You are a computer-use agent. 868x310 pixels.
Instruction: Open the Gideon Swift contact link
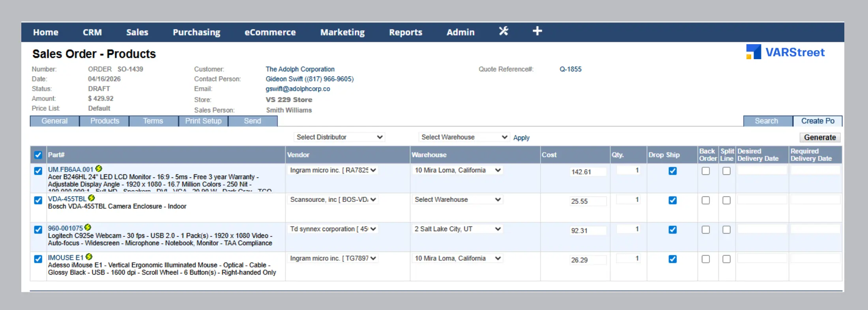(x=310, y=79)
